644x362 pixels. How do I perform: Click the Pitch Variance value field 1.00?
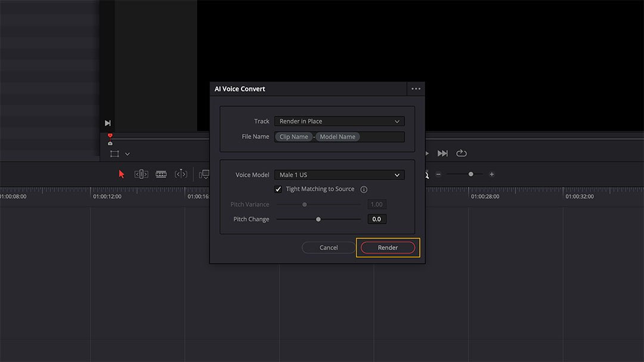point(377,204)
